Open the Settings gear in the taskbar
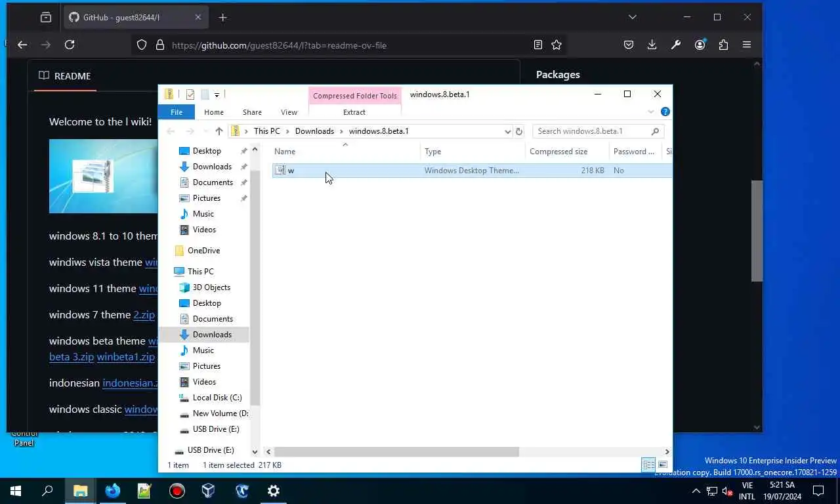Screen dimensions: 840x504 click(274, 490)
